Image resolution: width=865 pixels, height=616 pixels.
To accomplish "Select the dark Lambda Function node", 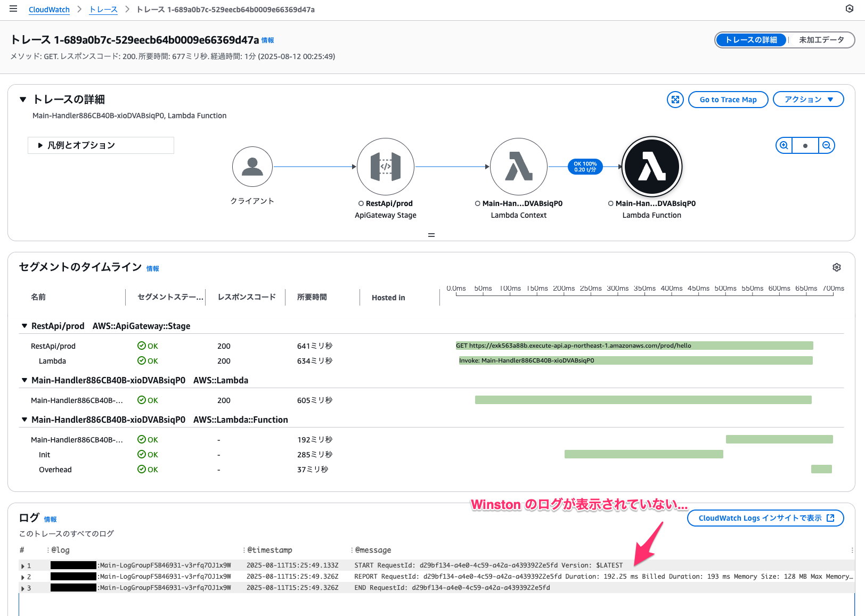I will [x=652, y=167].
